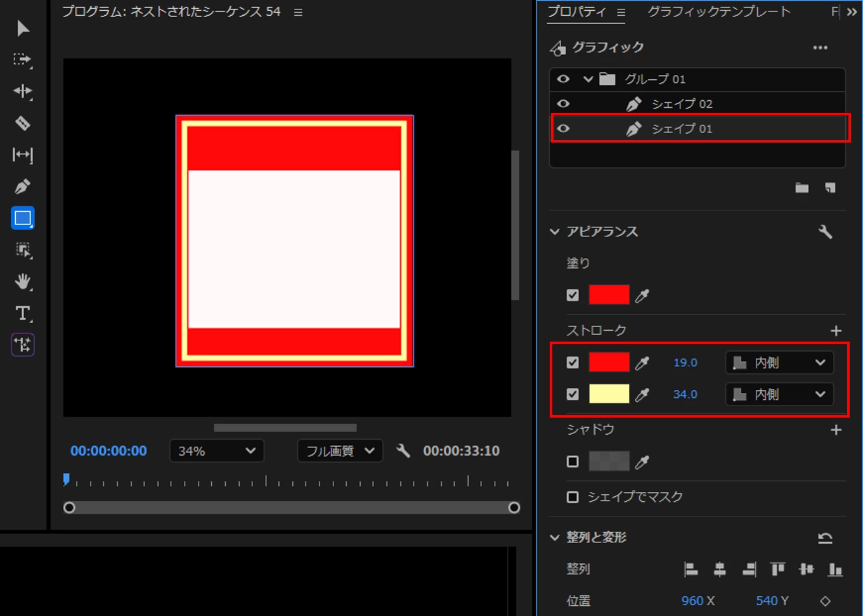Image resolution: width=863 pixels, height=616 pixels.
Task: Open red stroke 内側 position dropdown
Action: [x=779, y=363]
